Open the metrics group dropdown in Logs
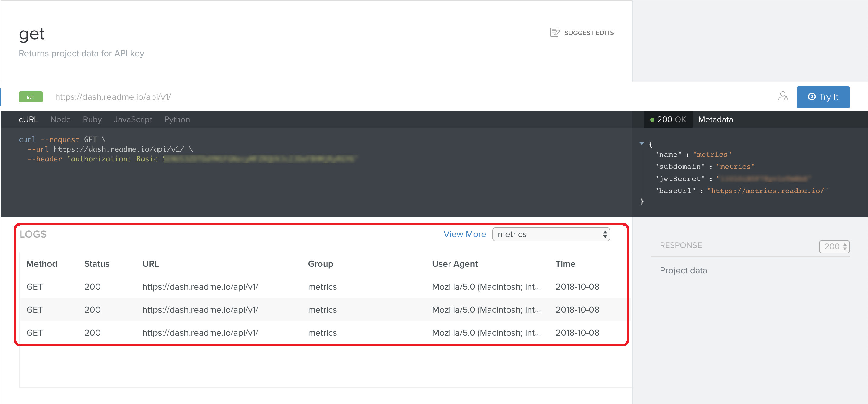The height and width of the screenshot is (404, 868). [x=551, y=234]
